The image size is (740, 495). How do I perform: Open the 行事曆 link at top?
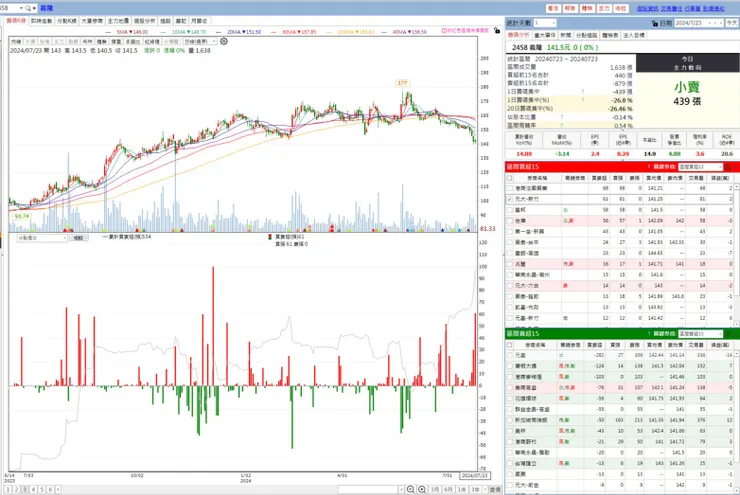pyautogui.click(x=692, y=8)
